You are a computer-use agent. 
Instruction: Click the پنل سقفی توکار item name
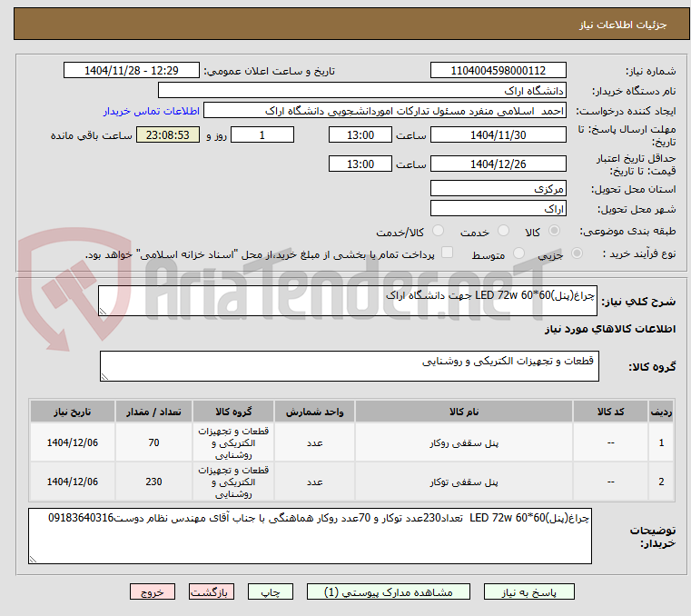click(x=464, y=482)
